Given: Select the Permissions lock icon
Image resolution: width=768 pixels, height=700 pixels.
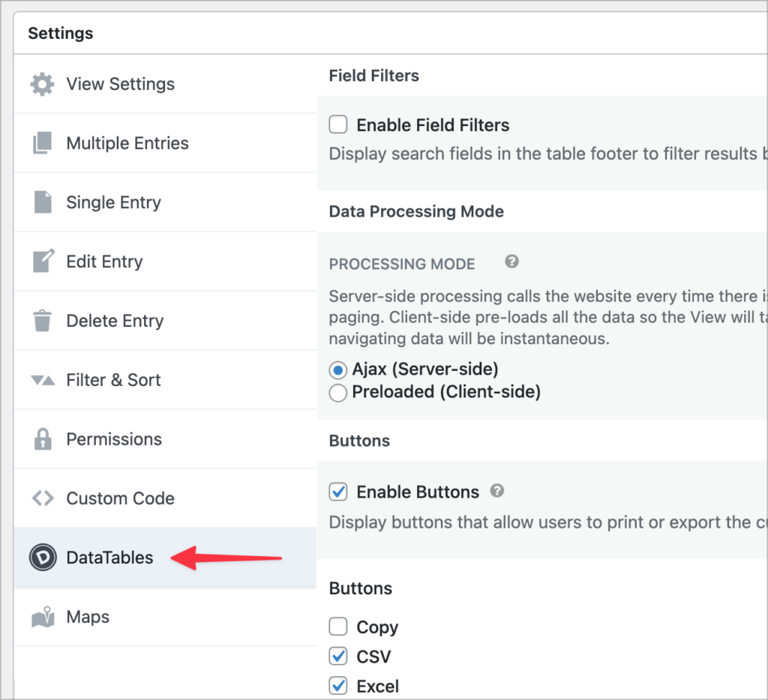Looking at the screenshot, I should coord(41,439).
